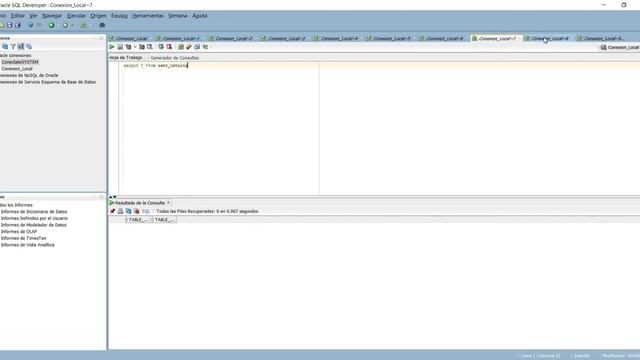Select Informes Definidos por el Usuario
Viewport: 640px width, 360px height.
[x=34, y=218]
